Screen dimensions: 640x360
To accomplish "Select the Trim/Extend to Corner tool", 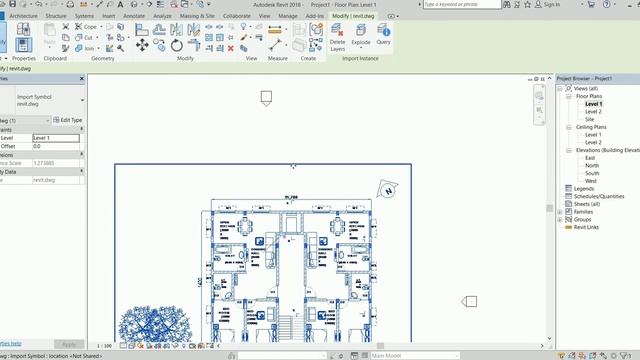I will click(194, 45).
